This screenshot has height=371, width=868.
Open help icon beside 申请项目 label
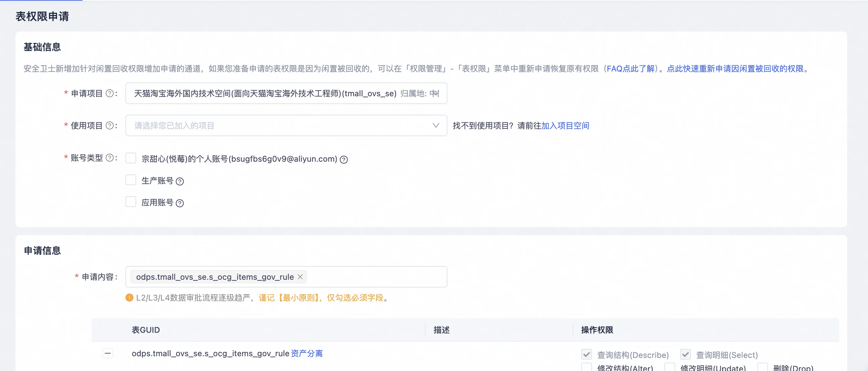click(x=110, y=93)
